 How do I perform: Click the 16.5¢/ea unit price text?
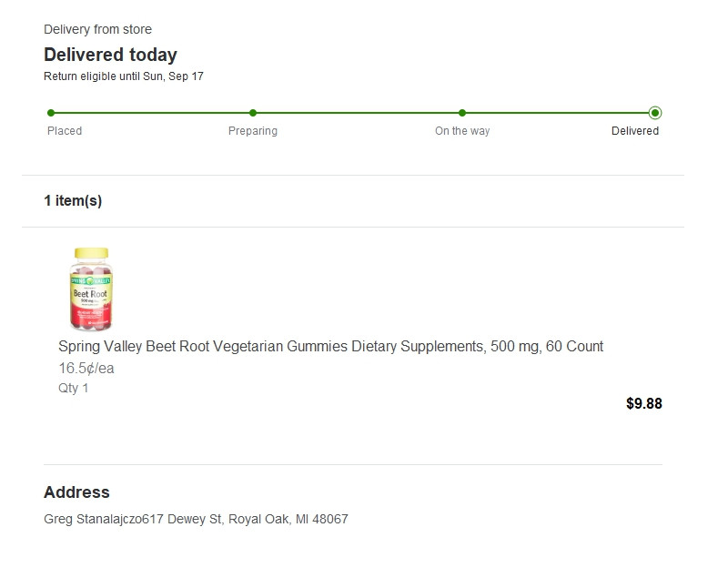coord(86,369)
